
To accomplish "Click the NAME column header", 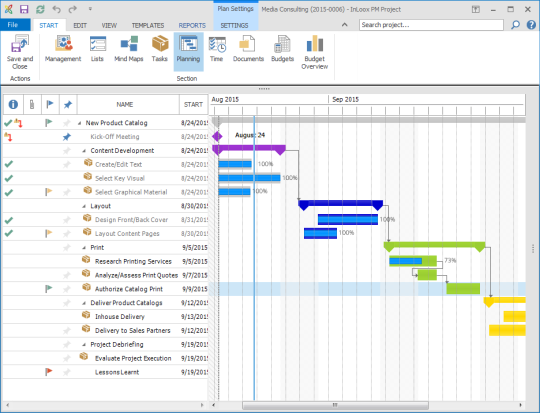I will coord(125,104).
